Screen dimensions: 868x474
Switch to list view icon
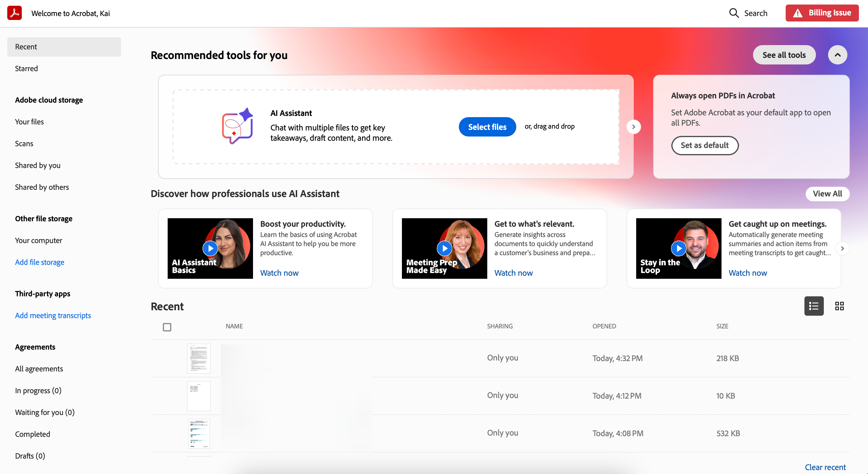[814, 306]
